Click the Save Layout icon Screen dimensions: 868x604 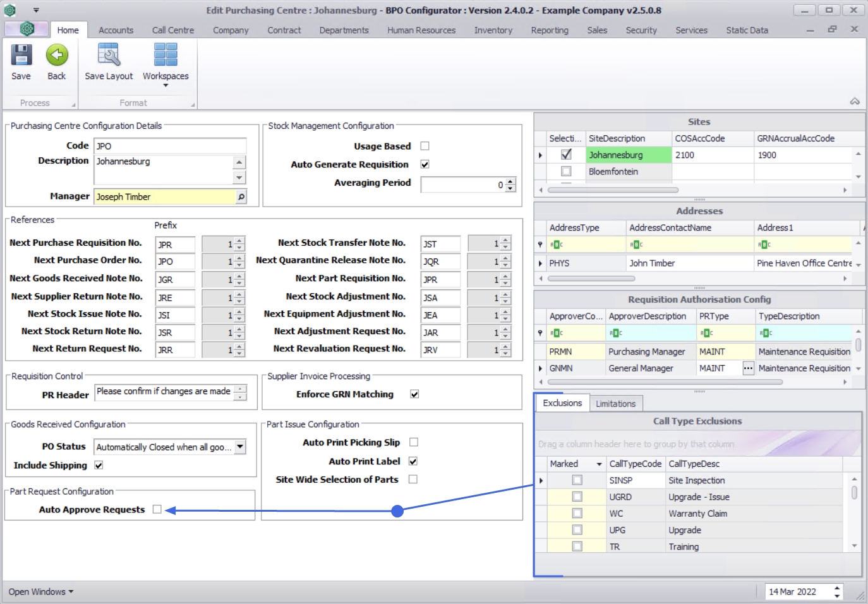point(109,56)
